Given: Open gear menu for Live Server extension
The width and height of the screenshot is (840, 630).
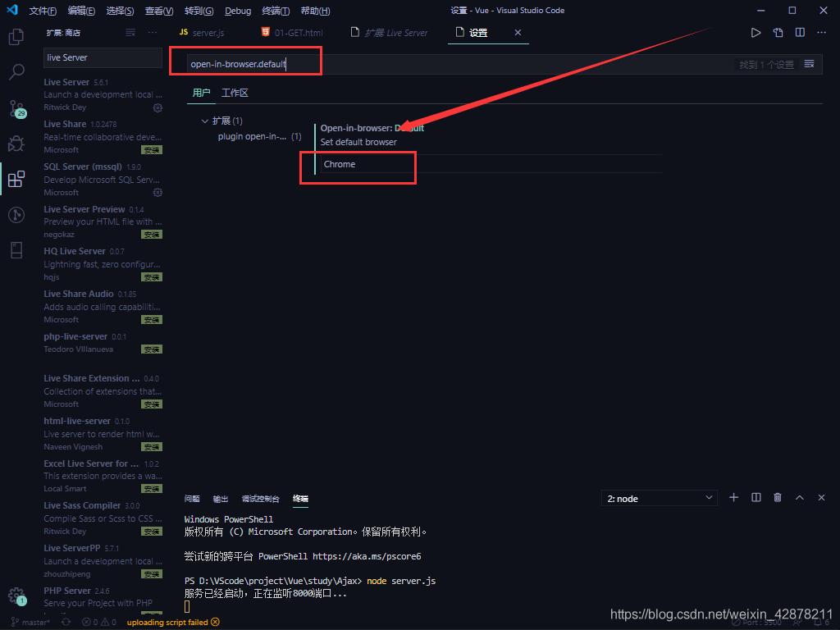Looking at the screenshot, I should coord(157,107).
